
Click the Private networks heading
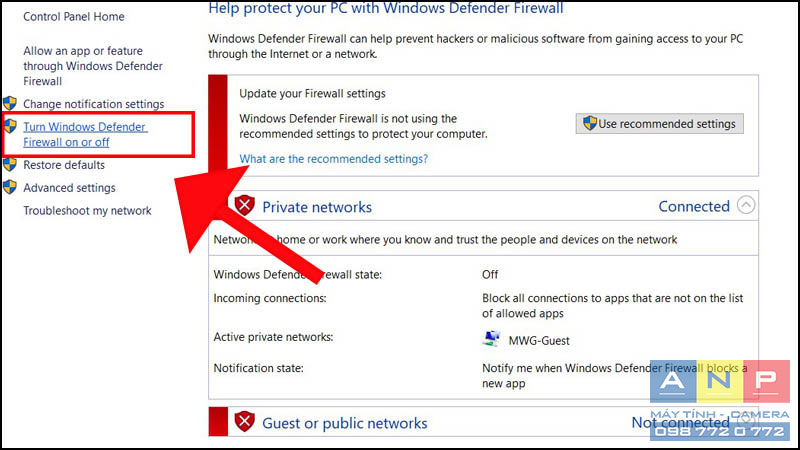[x=317, y=207]
